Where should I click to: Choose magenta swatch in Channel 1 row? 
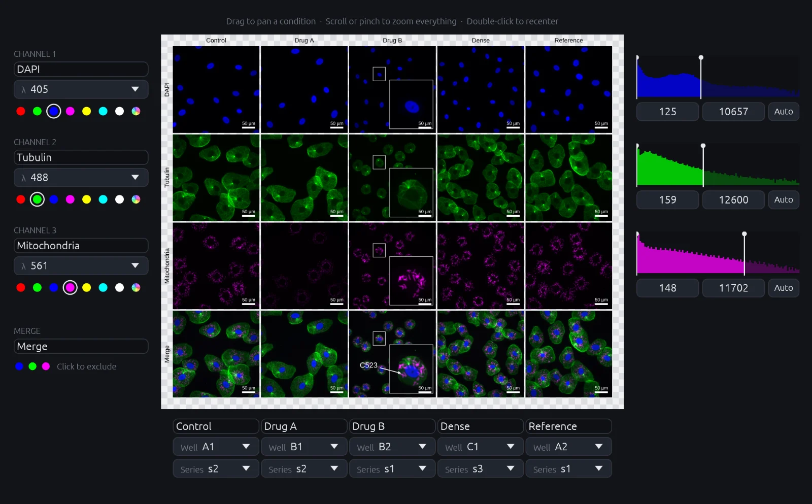coord(70,111)
